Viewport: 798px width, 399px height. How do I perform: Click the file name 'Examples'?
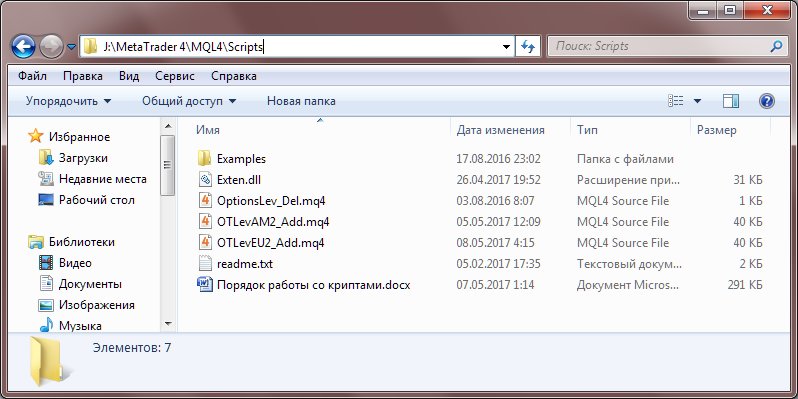241,159
